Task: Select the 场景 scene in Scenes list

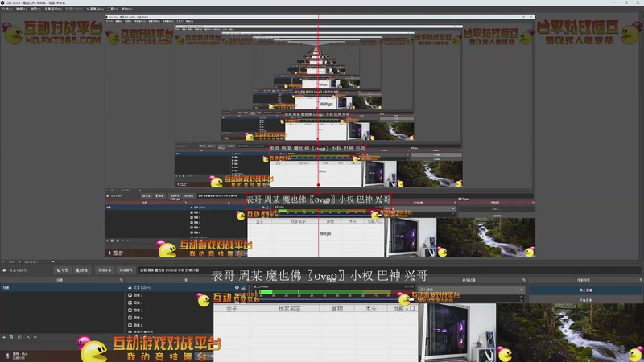Action: pyautogui.click(x=62, y=288)
